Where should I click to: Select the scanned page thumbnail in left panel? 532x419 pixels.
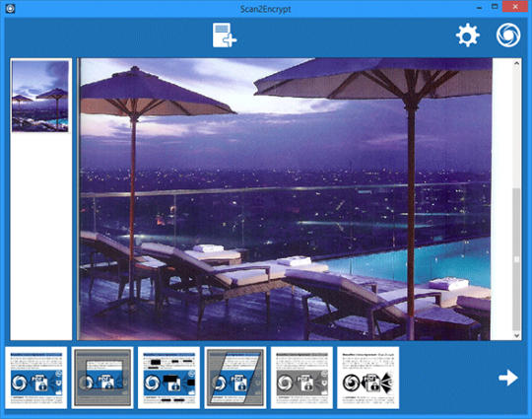tap(40, 96)
